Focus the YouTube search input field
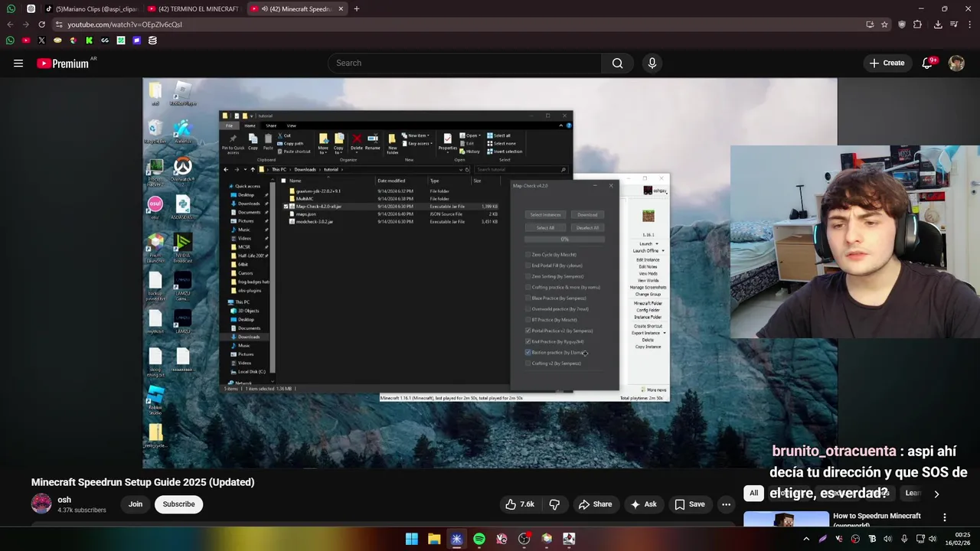 464,64
